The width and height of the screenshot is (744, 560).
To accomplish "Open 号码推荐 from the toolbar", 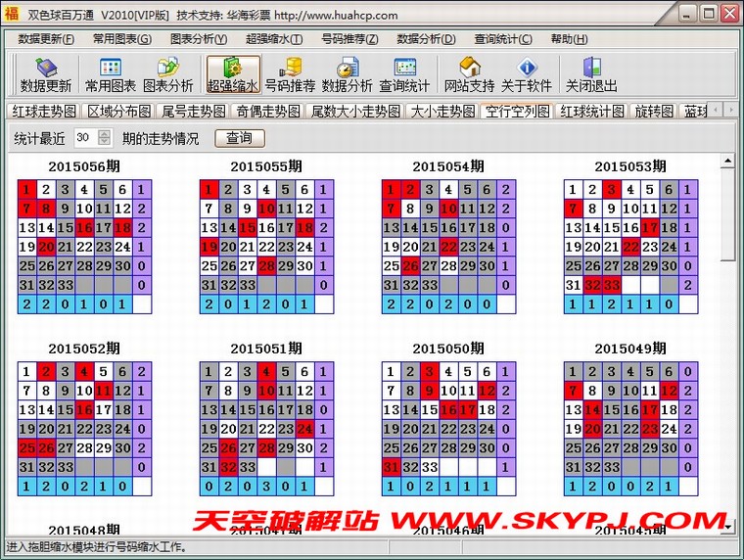I will click(290, 74).
